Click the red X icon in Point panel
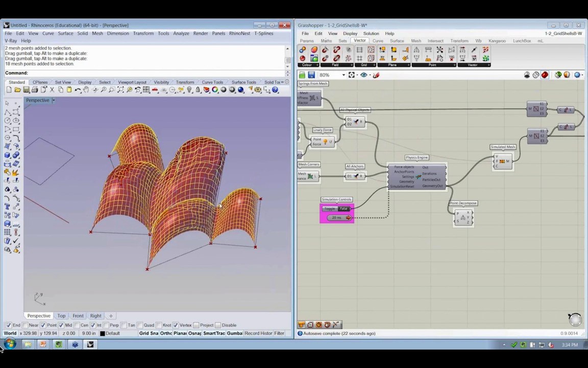This screenshot has height=368, width=588. point(451,58)
